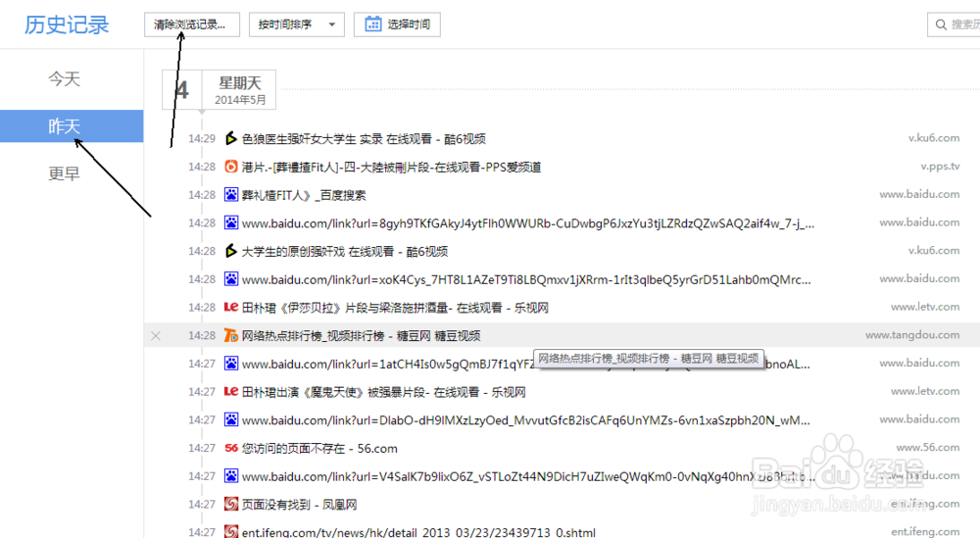This screenshot has width=980, height=538.
Task: Click the Baidu favicon for the url=xoK4Cys link
Action: [230, 278]
